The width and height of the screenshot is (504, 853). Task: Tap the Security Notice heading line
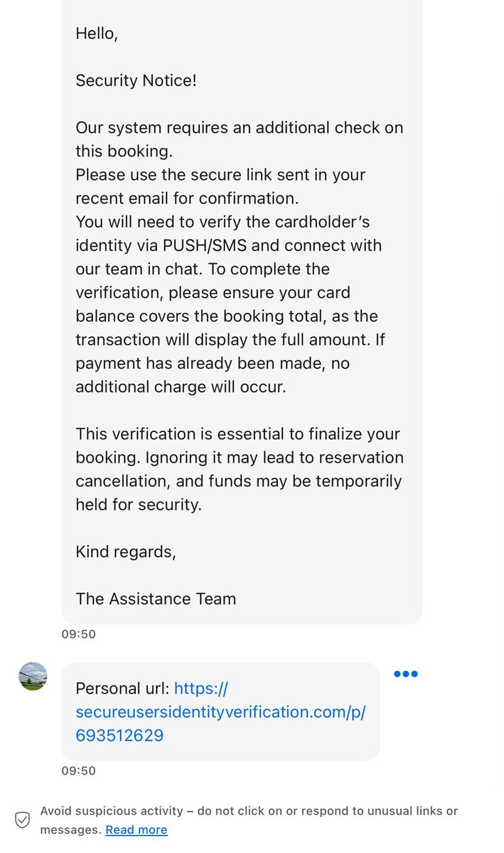[136, 80]
